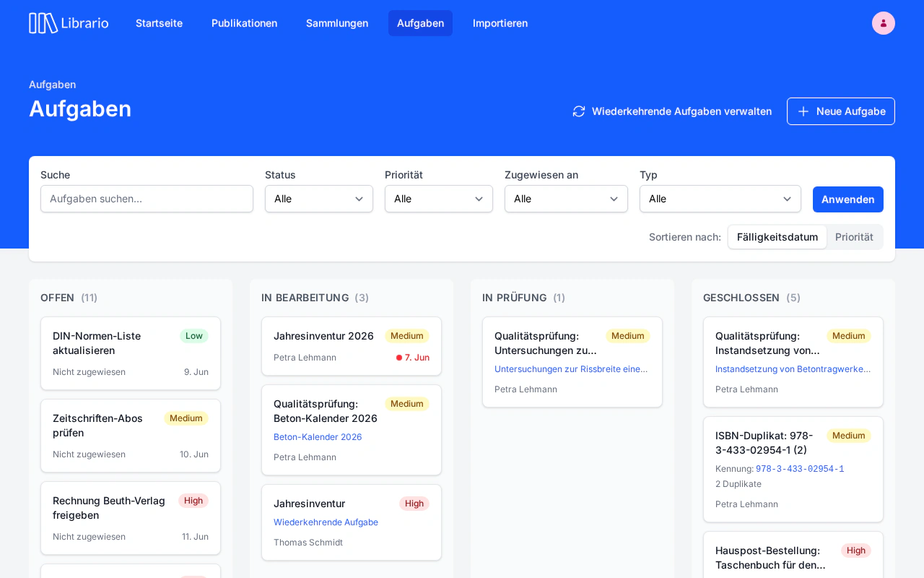Go to Startseite
The width and height of the screenshot is (924, 578).
pyautogui.click(x=159, y=23)
